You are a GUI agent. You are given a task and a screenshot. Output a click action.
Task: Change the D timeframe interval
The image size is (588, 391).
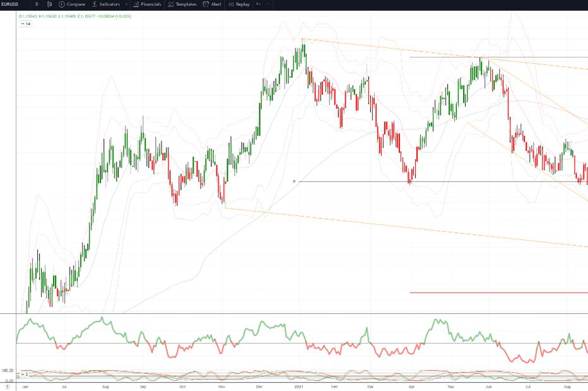pos(37,4)
